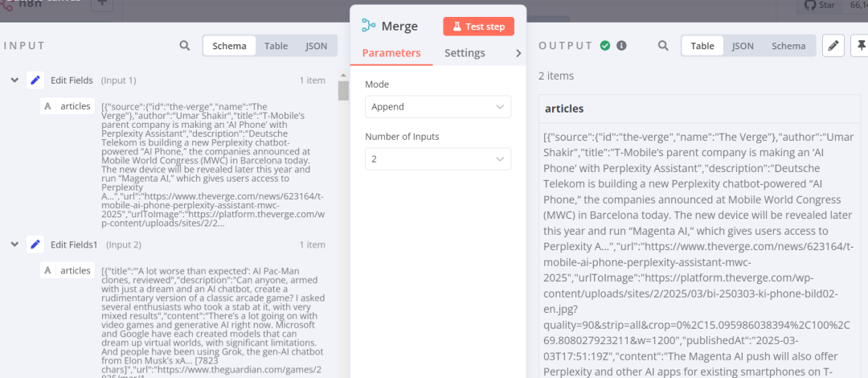Select JSON view in OUTPUT panel

click(743, 46)
